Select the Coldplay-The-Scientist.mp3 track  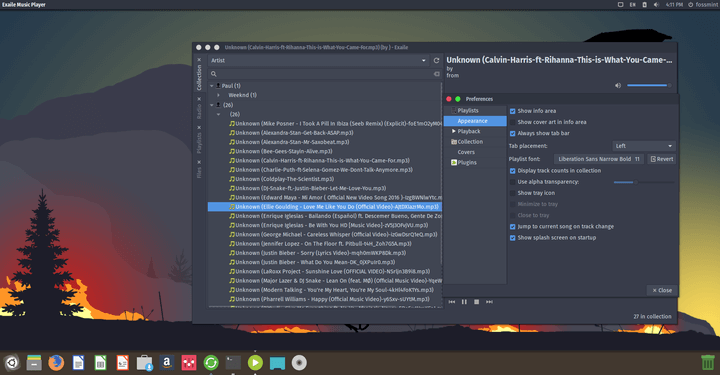pos(285,179)
